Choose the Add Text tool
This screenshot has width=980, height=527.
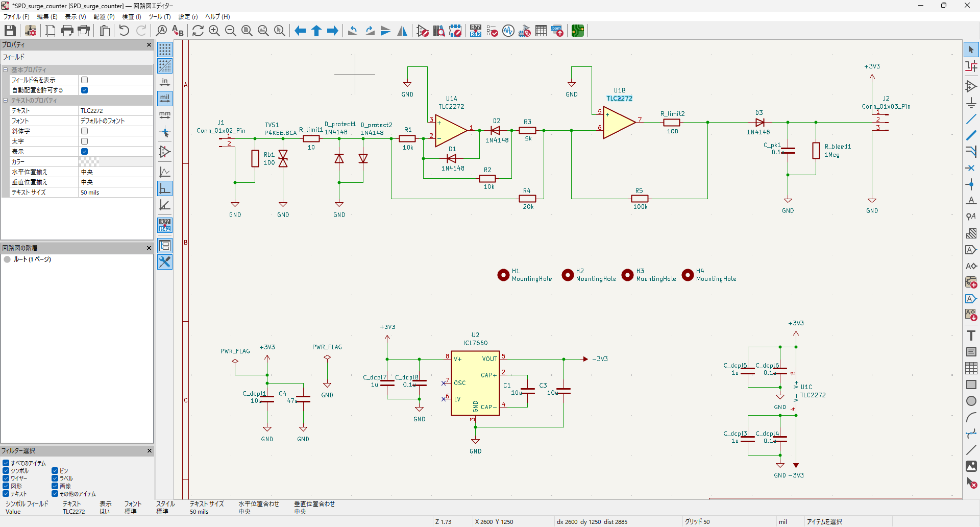971,336
